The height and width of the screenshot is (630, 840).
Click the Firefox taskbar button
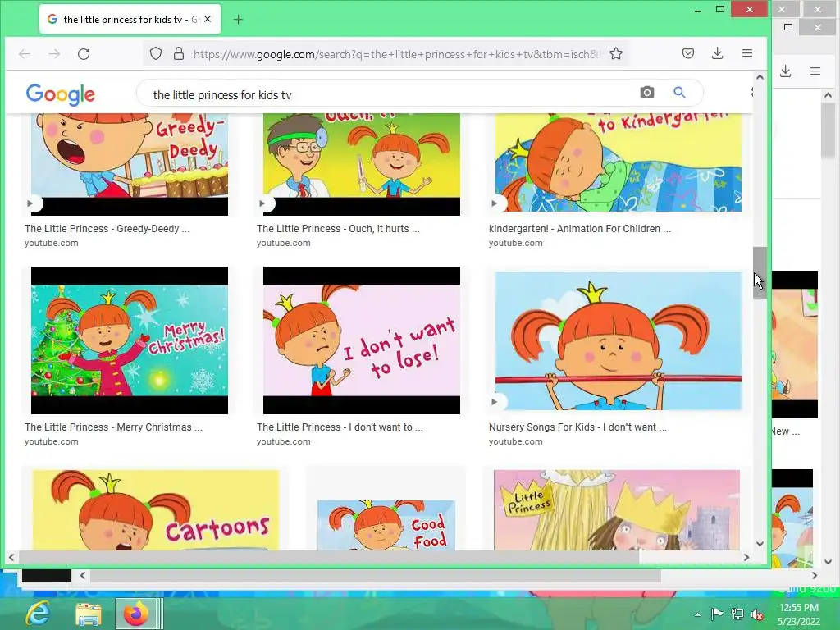coord(137,614)
